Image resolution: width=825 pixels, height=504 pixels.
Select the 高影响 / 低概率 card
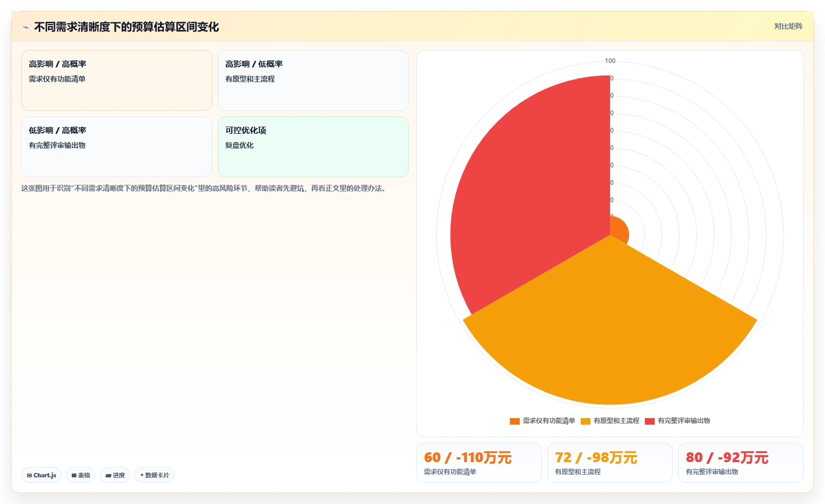pos(313,80)
